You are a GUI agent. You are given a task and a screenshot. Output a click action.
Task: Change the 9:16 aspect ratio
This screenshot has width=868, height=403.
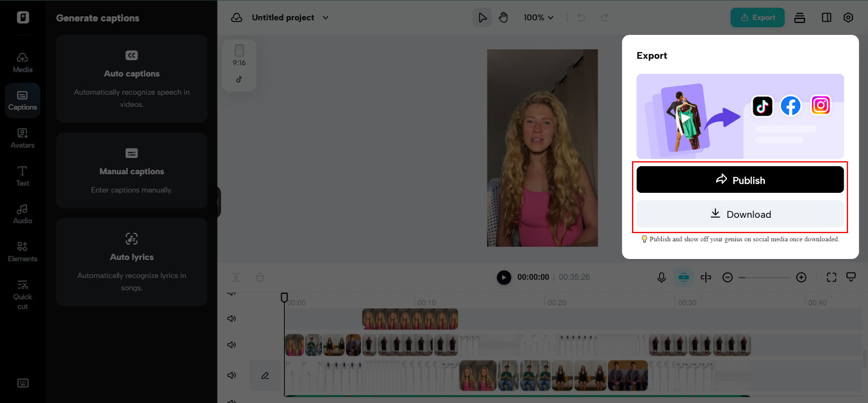(x=239, y=55)
